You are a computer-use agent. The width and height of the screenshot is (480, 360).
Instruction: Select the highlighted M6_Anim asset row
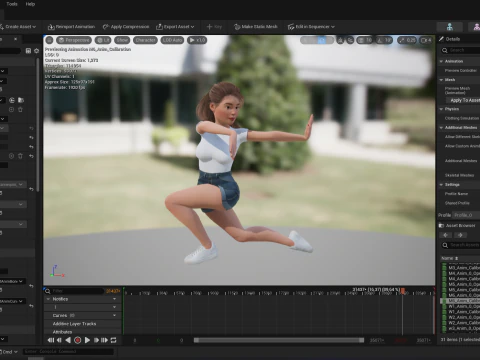(461, 301)
